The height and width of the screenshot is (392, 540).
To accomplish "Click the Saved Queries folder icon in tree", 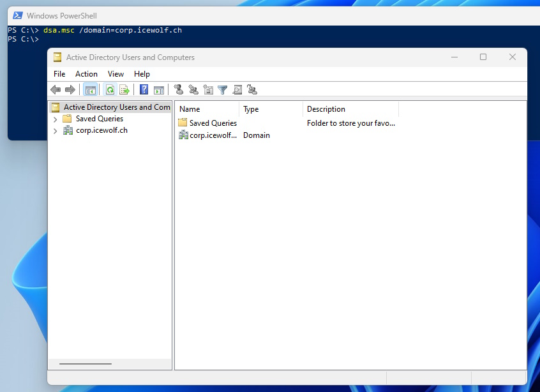I will [x=67, y=119].
